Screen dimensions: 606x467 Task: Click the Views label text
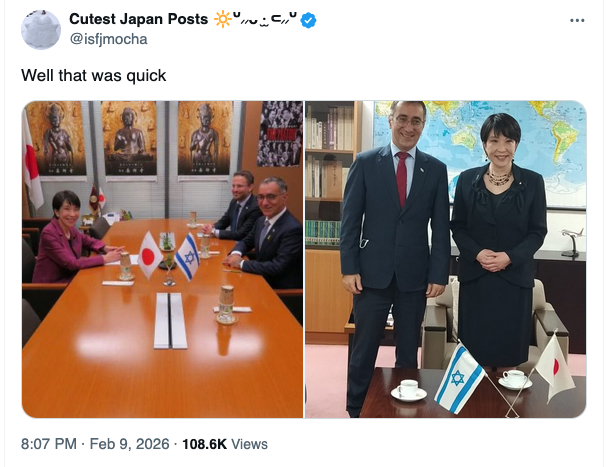[249, 444]
